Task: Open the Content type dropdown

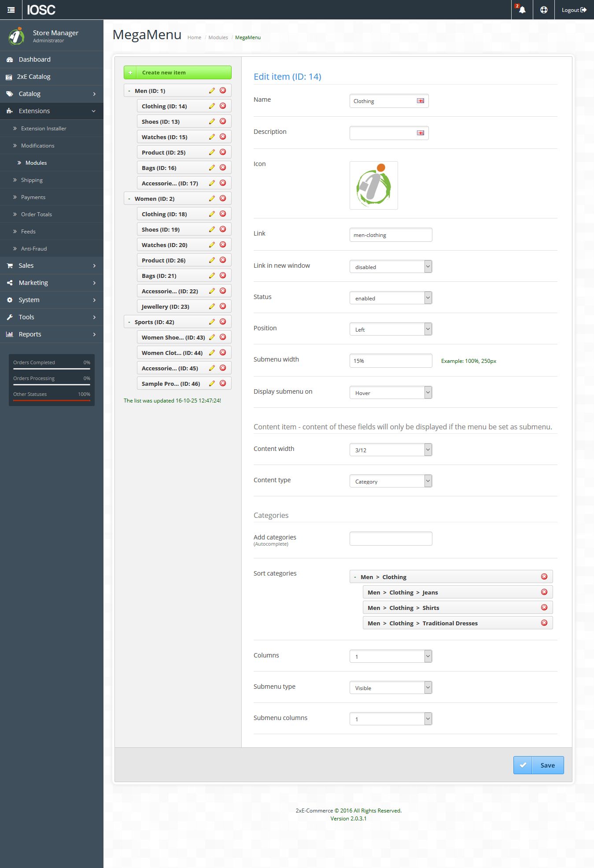Action: tap(391, 481)
